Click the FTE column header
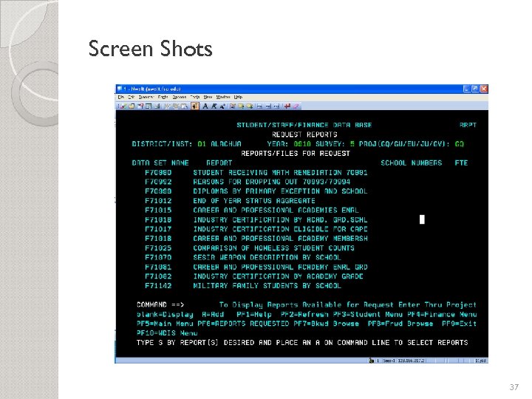 [461, 163]
